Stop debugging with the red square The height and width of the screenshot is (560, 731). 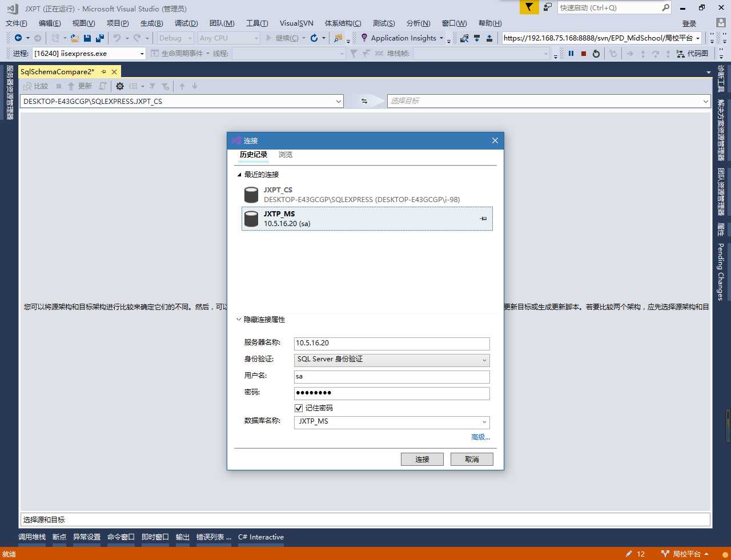pyautogui.click(x=584, y=54)
